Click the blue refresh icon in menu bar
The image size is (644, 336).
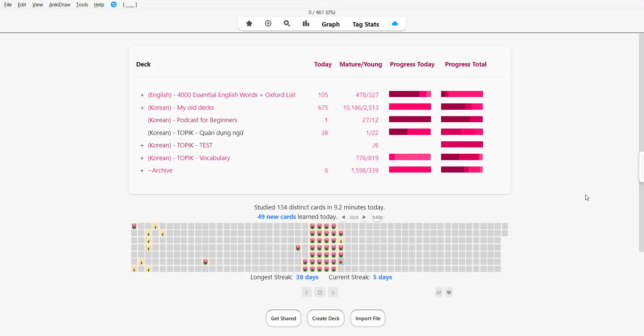pos(114,4)
